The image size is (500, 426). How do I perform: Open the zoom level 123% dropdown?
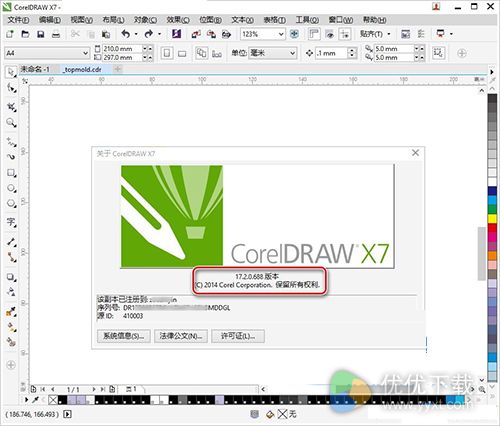click(281, 34)
